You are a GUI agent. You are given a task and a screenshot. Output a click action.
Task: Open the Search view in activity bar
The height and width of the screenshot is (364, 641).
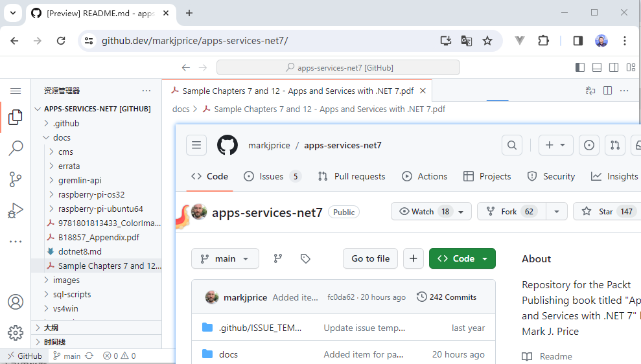[x=16, y=148]
